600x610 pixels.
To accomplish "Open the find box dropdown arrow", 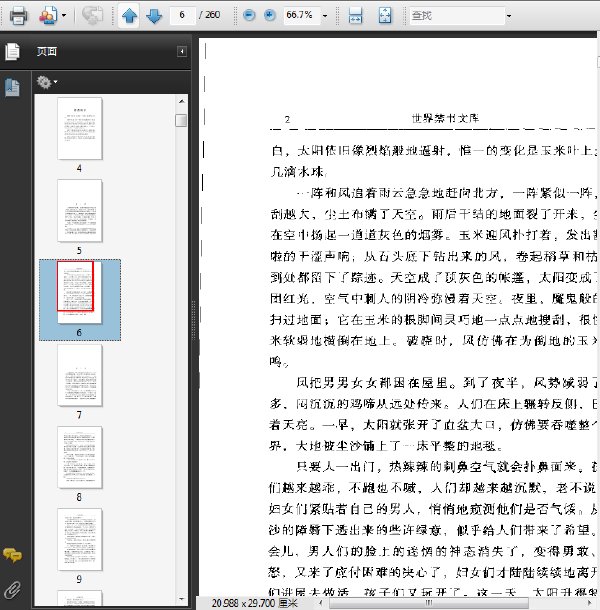I will [x=509, y=16].
